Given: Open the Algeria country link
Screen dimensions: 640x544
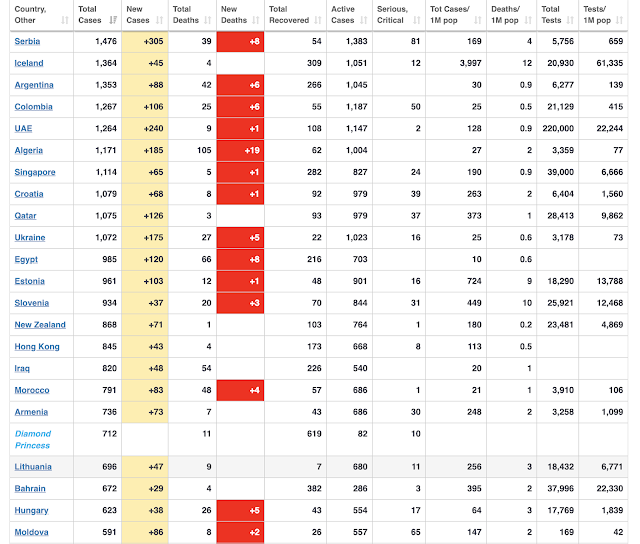Looking at the screenshot, I should click(29, 150).
